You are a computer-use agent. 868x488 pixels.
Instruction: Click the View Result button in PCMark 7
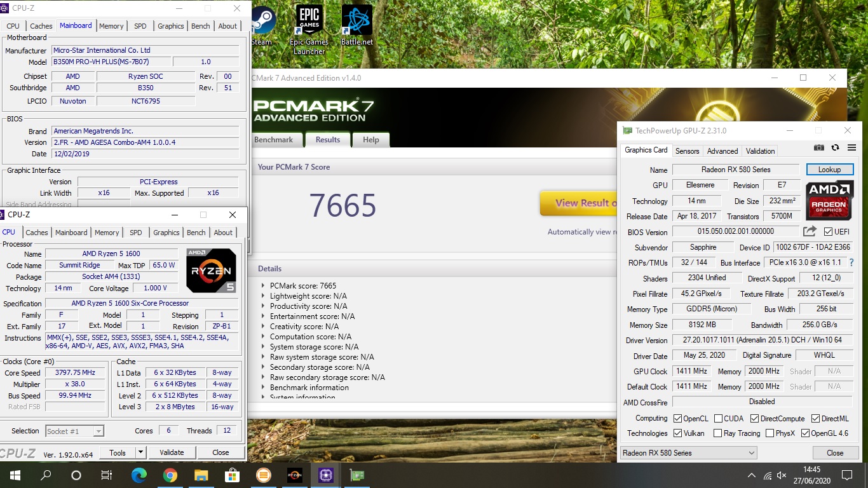[x=578, y=203]
